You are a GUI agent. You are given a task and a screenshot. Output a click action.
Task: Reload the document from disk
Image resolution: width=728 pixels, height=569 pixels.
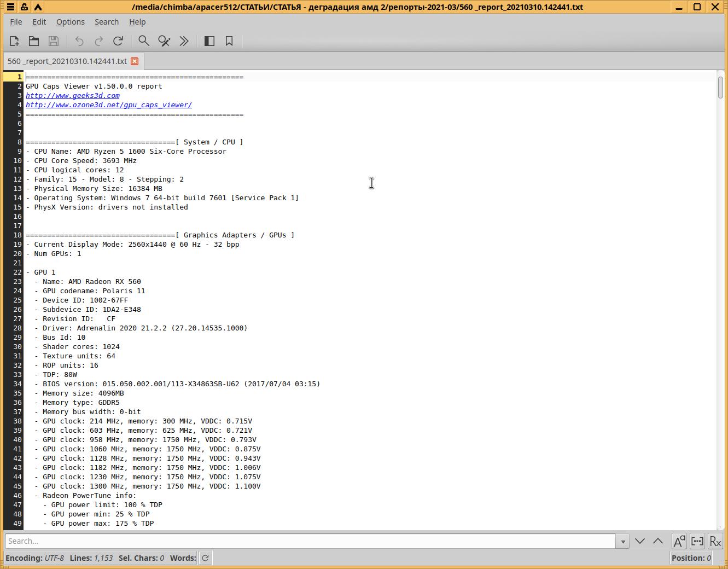pos(118,41)
